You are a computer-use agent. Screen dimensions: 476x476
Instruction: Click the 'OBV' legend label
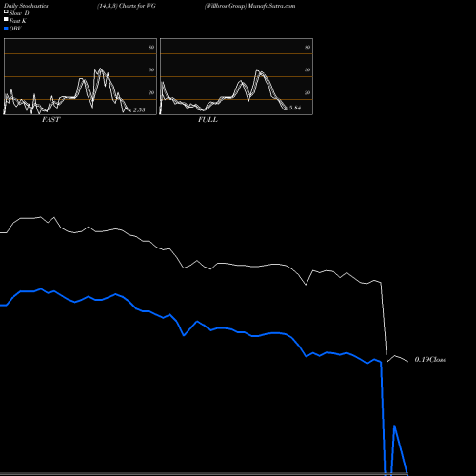pyautogui.click(x=15, y=29)
